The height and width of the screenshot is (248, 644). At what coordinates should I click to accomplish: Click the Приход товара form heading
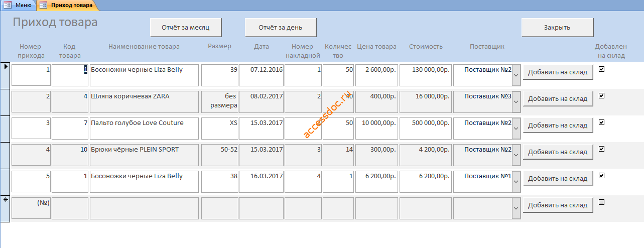coord(55,23)
